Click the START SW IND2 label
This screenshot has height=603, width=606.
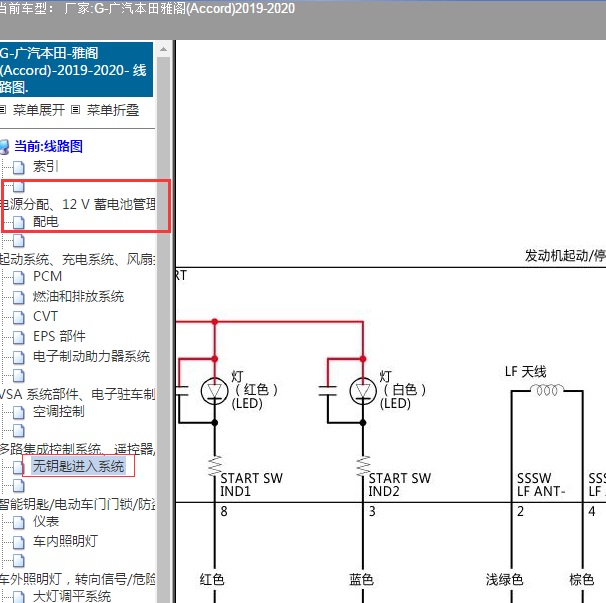(x=400, y=485)
